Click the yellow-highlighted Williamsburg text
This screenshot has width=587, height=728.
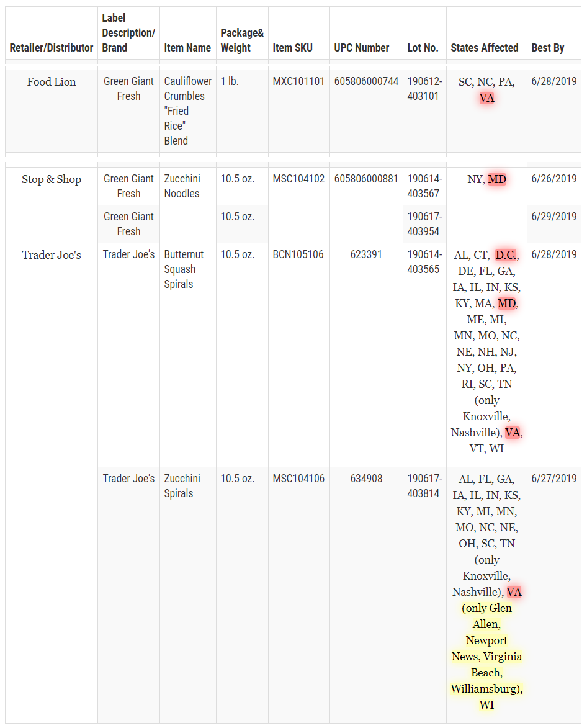point(485,689)
